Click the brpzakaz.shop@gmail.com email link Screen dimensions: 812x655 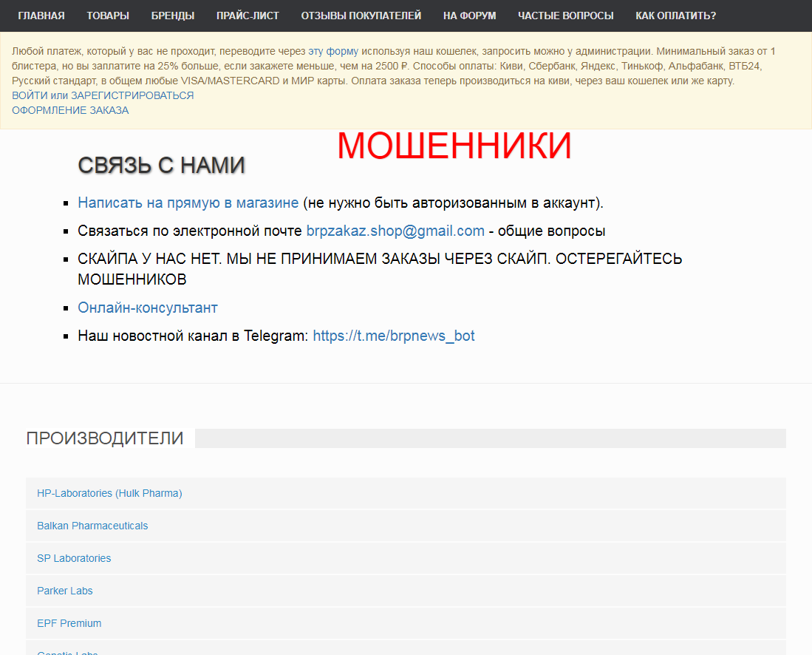[395, 231]
